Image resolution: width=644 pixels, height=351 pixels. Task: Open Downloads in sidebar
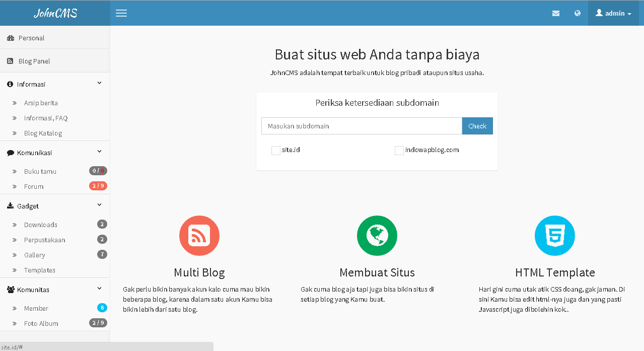click(41, 225)
